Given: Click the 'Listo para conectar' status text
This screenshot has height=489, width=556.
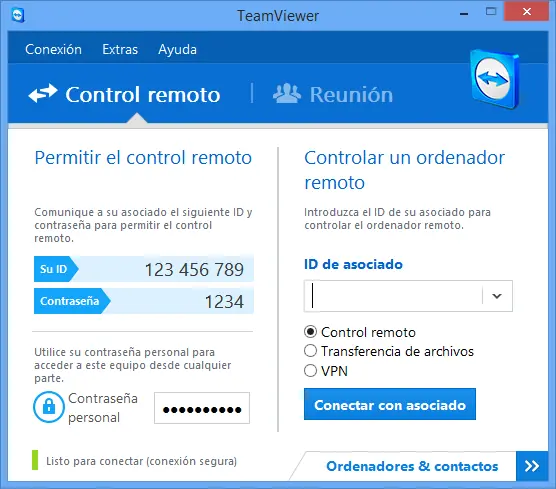Looking at the screenshot, I should tap(141, 461).
